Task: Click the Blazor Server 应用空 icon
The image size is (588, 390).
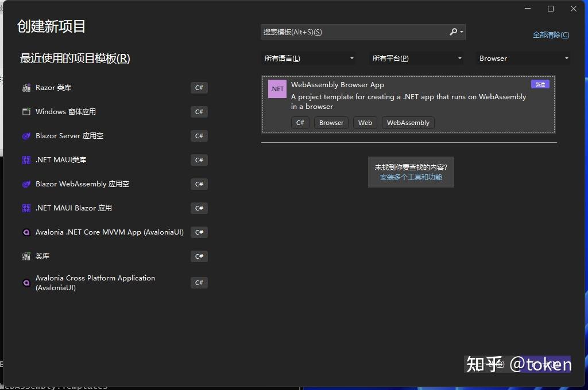Action: pyautogui.click(x=26, y=136)
